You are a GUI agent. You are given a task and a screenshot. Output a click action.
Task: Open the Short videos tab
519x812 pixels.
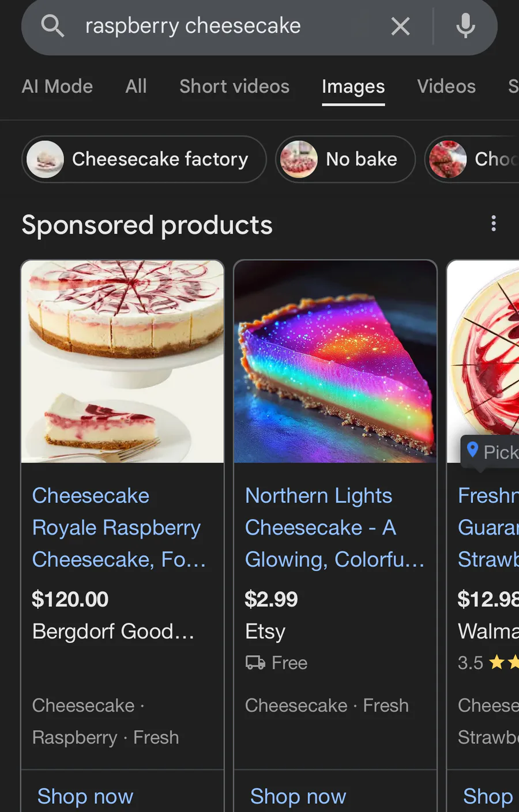234,87
